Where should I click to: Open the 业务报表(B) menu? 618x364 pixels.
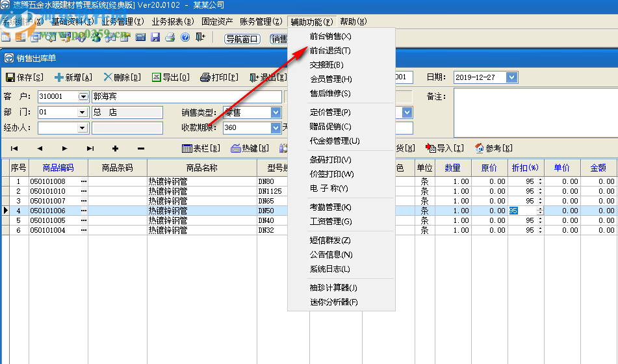pos(173,21)
